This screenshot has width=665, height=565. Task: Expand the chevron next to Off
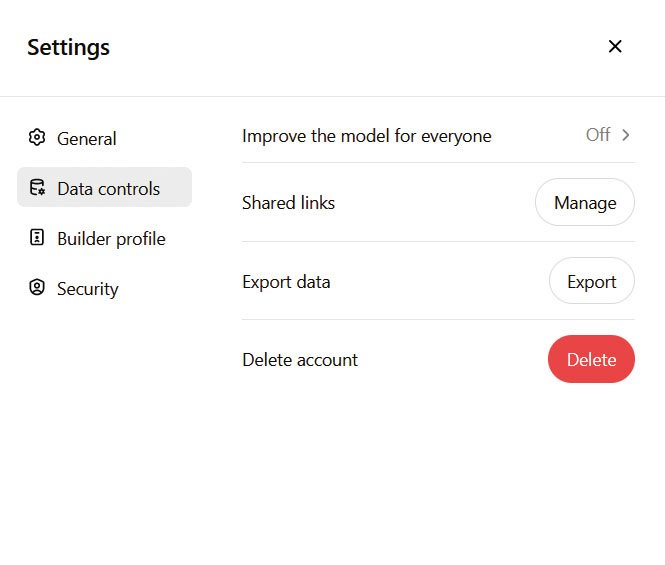coord(626,135)
